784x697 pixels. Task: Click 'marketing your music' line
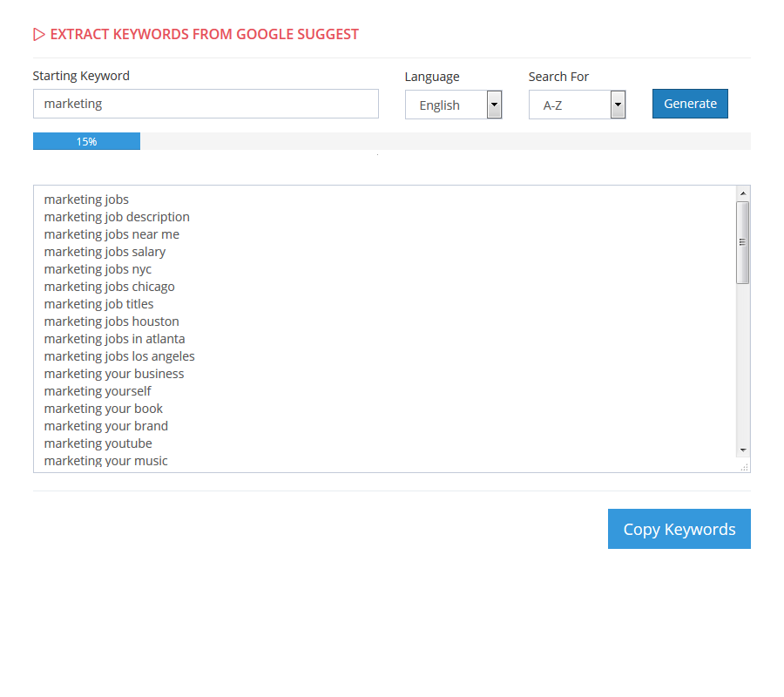pos(106,461)
